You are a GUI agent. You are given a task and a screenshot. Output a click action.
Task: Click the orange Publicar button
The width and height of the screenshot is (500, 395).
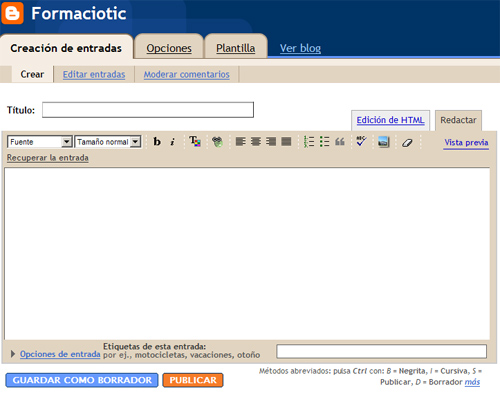pyautogui.click(x=193, y=380)
